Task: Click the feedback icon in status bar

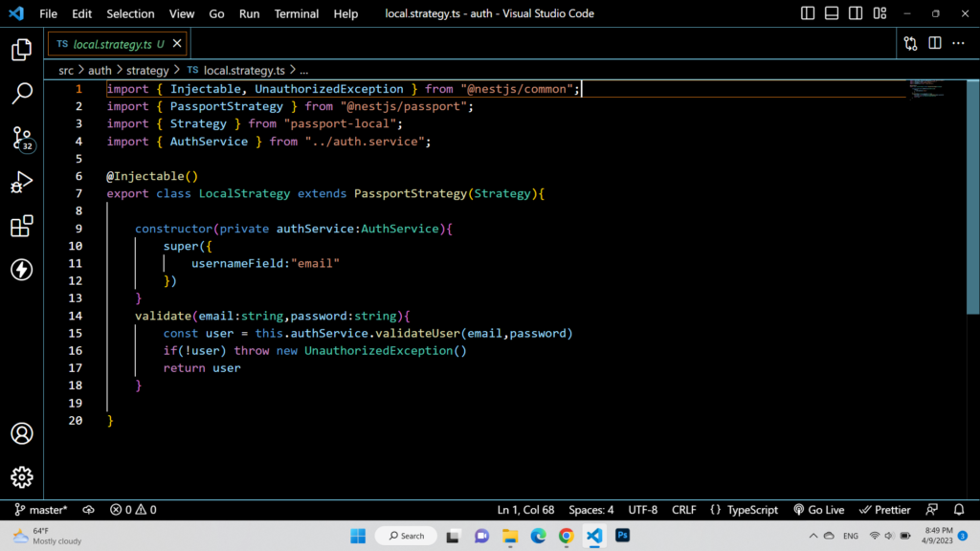Action: pos(931,510)
